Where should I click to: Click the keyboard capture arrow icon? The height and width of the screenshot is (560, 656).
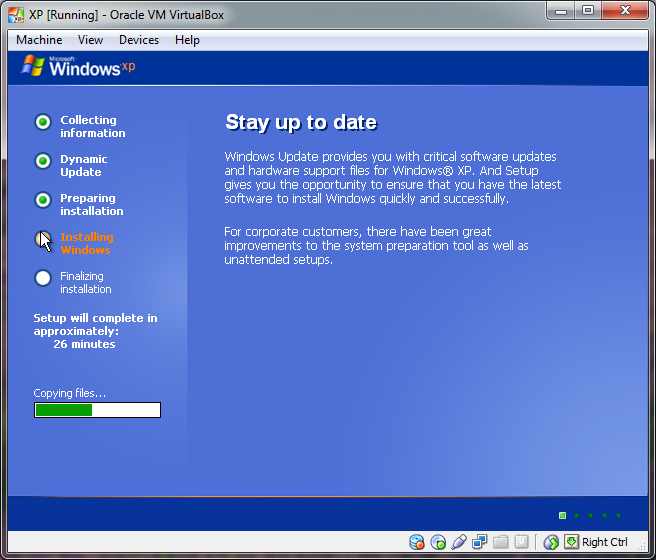(x=571, y=542)
